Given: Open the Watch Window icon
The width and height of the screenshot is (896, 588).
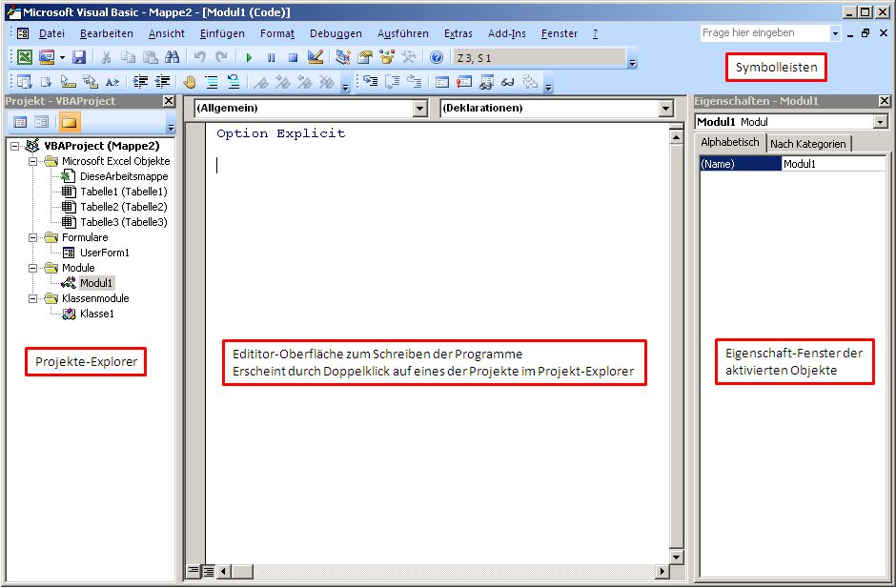Looking at the screenshot, I should [486, 82].
